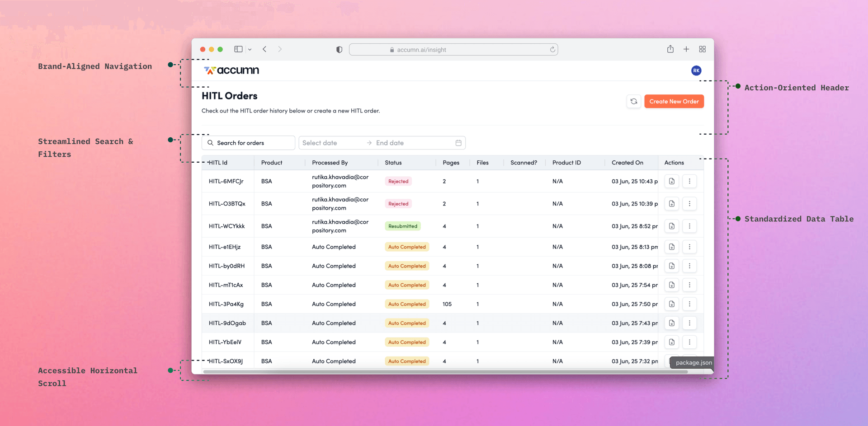Refresh the HITL orders list
The width and height of the screenshot is (868, 426).
click(x=634, y=102)
